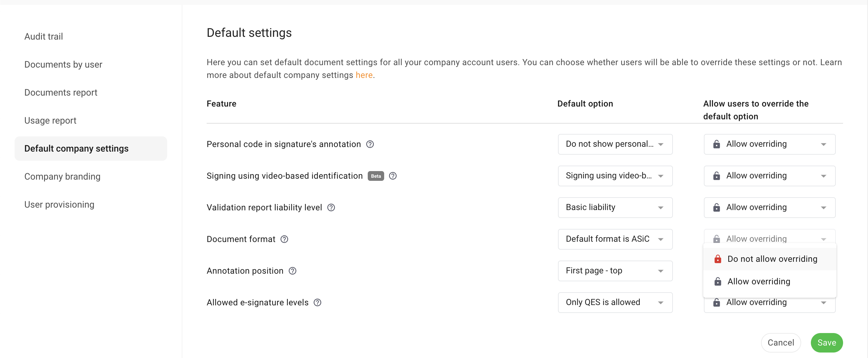
Task: Click help icon for Allowed e-signature levels
Action: tap(317, 303)
